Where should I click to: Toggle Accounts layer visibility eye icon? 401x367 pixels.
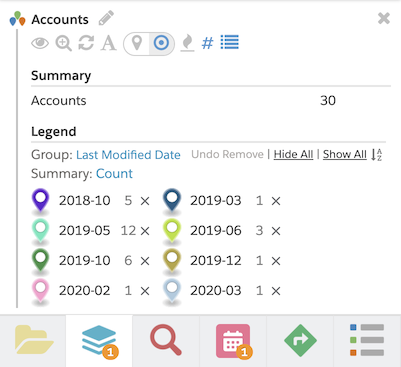pos(40,43)
